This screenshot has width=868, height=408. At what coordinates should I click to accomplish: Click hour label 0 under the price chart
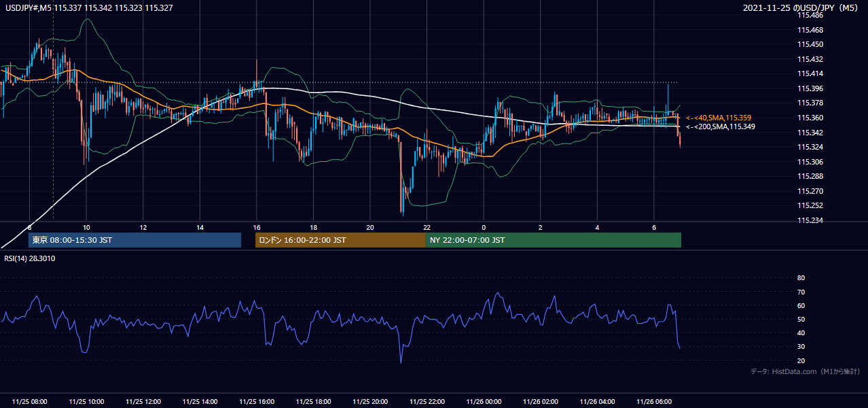[484, 227]
